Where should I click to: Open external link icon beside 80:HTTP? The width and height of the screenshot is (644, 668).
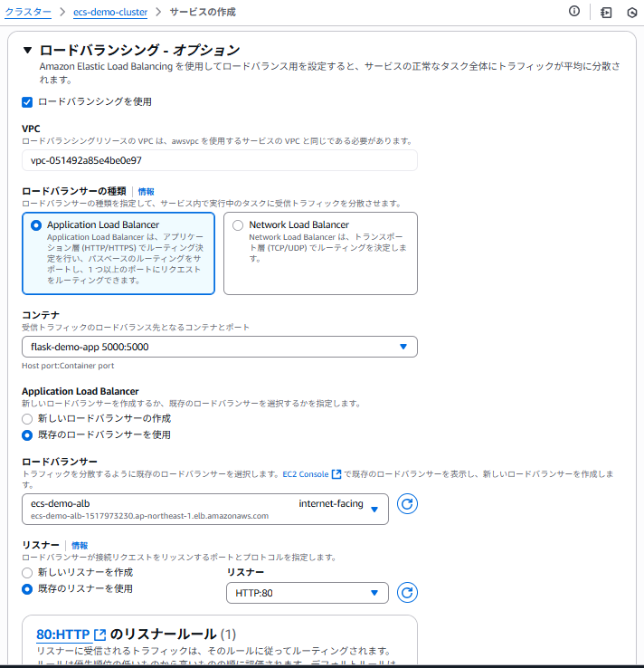100,635
